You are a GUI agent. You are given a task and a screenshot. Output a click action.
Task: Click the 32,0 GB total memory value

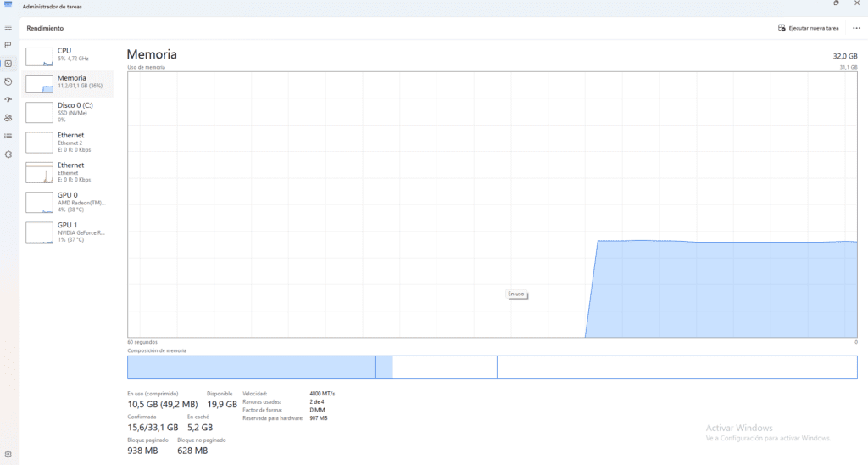pyautogui.click(x=845, y=56)
